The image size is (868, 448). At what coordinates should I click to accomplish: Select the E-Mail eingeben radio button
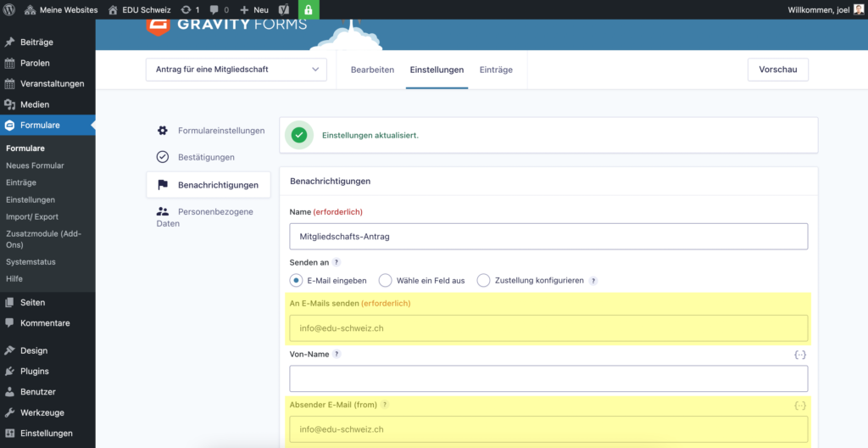(x=296, y=280)
